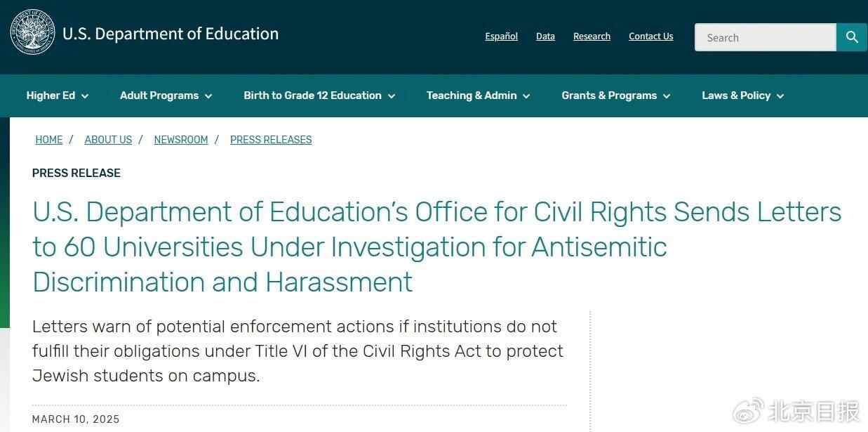Open the Laws & Policy menu
The width and height of the screenshot is (868, 432).
coord(736,96)
